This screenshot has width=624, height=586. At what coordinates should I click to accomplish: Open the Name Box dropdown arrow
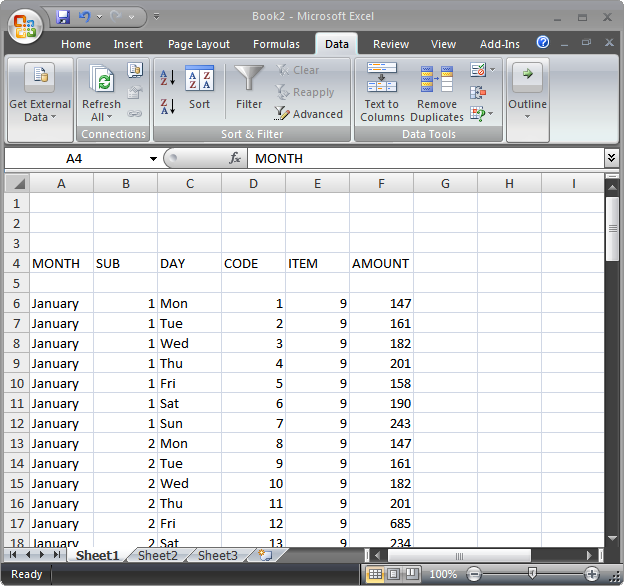[153, 158]
